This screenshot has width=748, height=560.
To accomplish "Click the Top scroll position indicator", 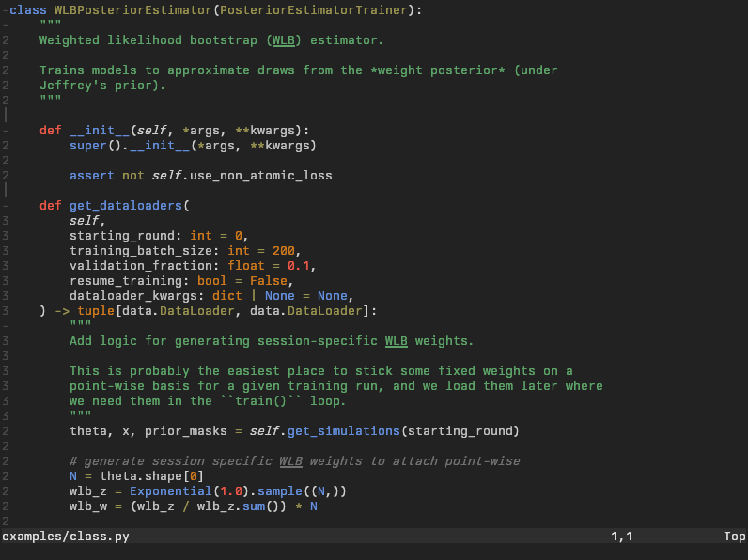I will [734, 537].
